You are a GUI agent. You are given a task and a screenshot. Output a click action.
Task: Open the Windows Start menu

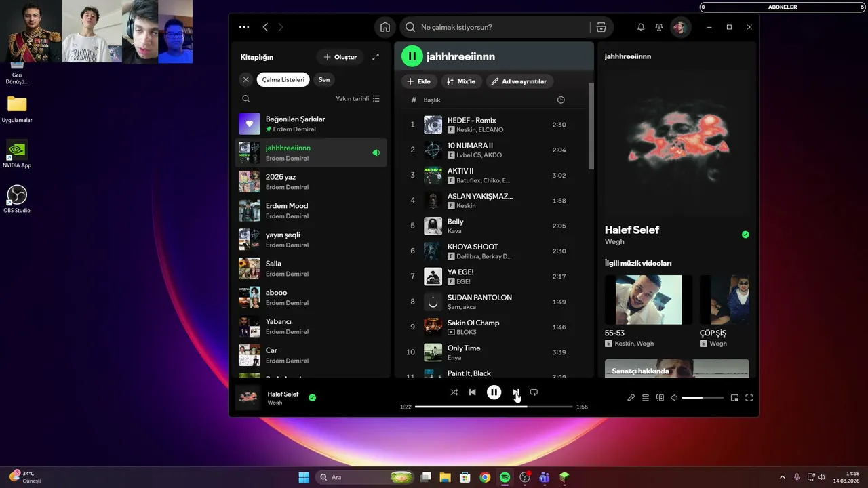304,477
